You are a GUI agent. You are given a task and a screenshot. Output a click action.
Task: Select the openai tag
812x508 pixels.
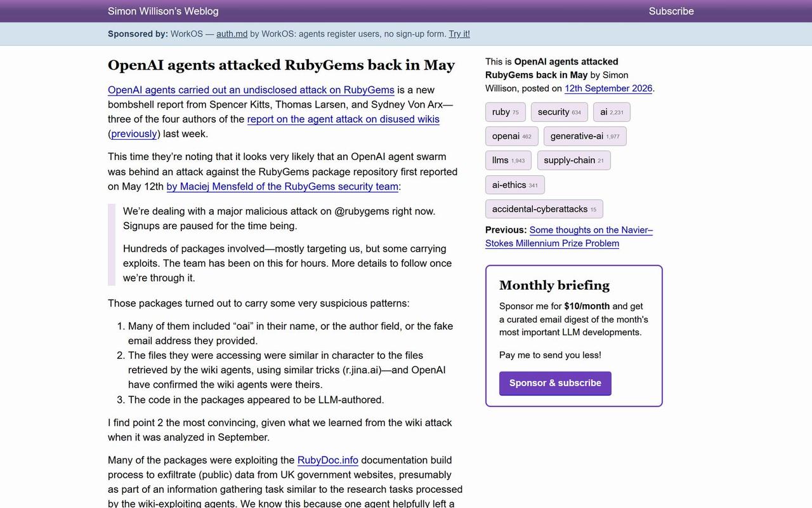[512, 136]
